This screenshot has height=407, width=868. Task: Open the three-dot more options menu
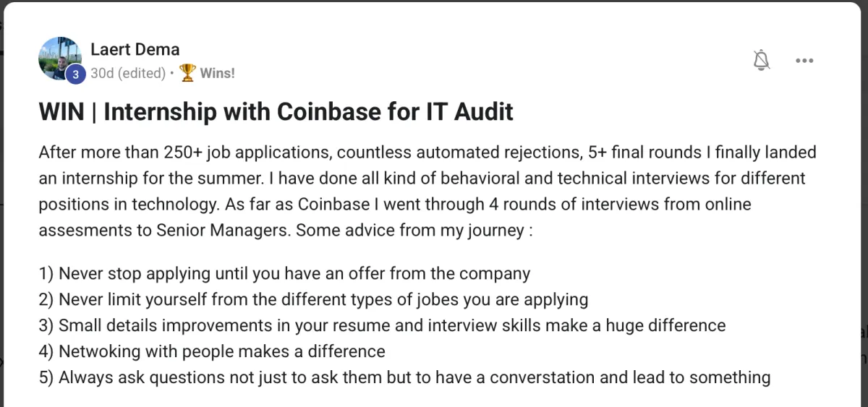click(804, 61)
